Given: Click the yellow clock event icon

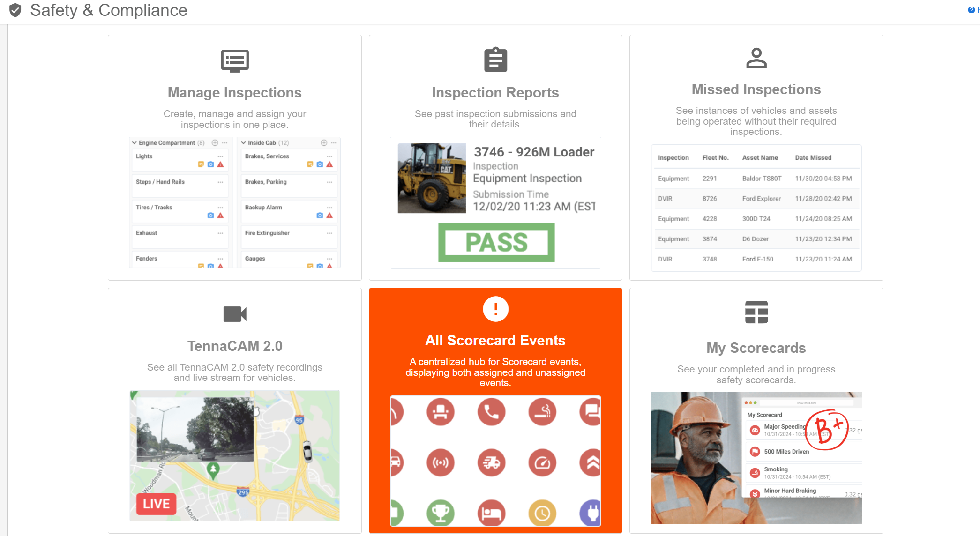Looking at the screenshot, I should point(542,513).
